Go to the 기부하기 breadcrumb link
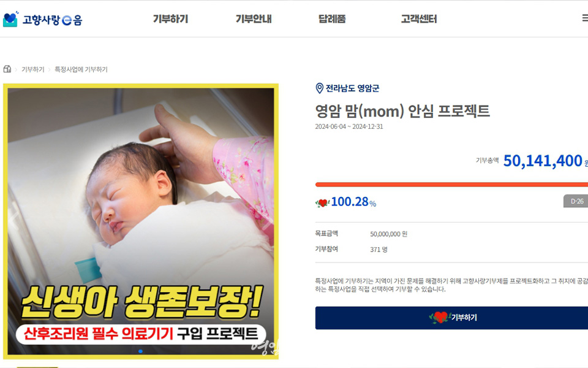Viewport: 588px width, 368px height. coord(32,69)
